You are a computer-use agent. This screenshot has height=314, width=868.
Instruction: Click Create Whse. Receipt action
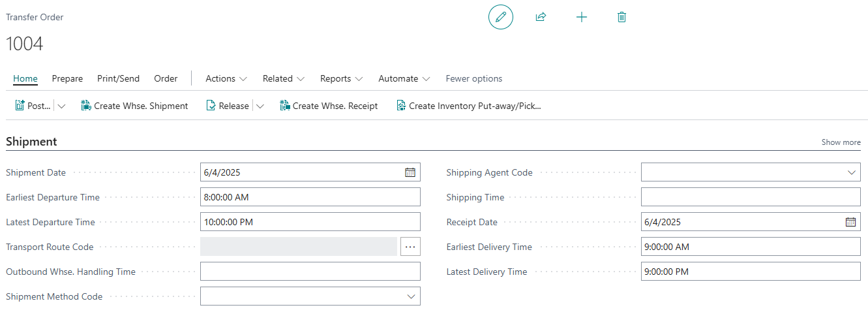click(x=329, y=106)
